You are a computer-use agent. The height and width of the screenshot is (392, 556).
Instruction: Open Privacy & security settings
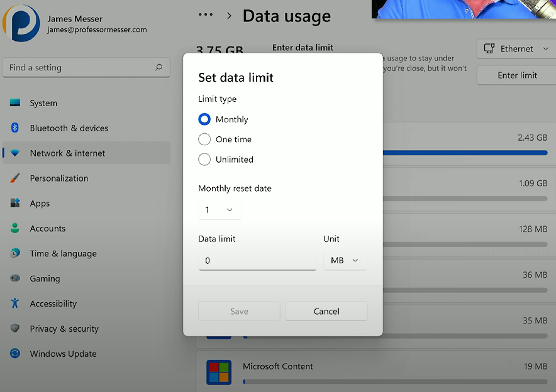(x=64, y=329)
